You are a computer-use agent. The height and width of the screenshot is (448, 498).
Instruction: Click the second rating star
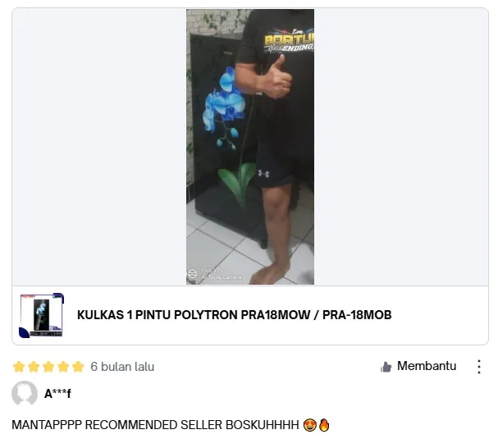point(34,366)
